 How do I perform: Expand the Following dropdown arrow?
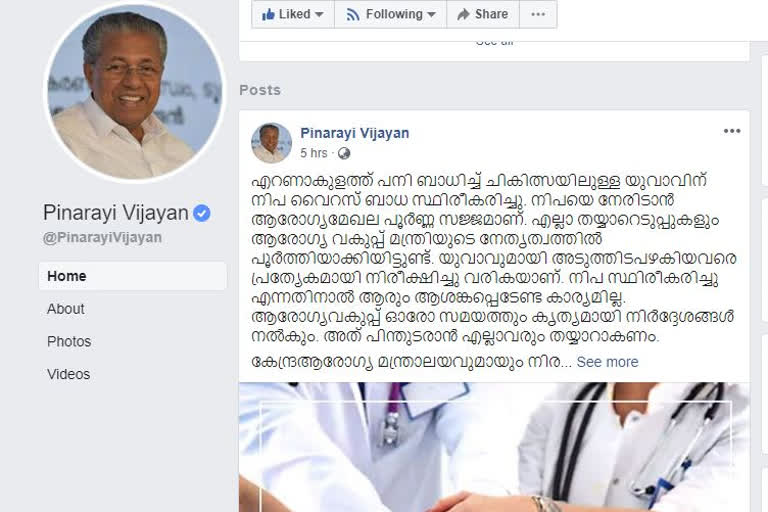pos(431,15)
